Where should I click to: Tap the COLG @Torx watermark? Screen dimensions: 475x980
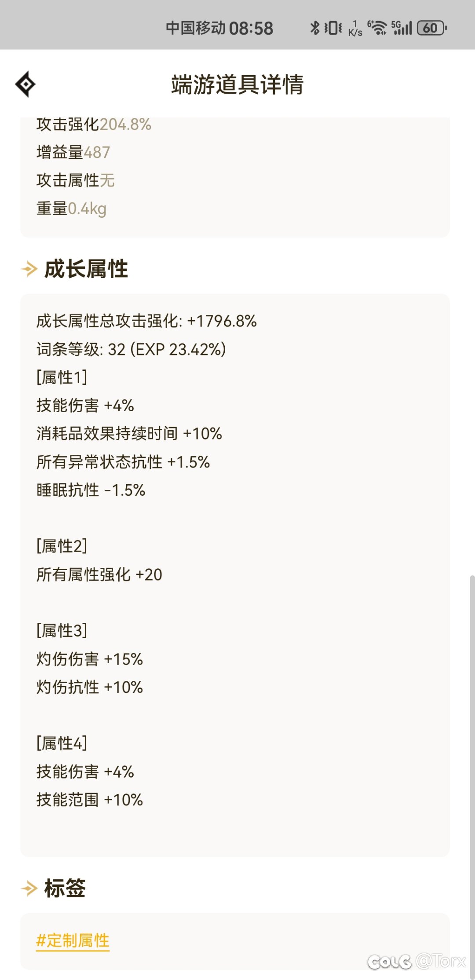click(x=417, y=961)
